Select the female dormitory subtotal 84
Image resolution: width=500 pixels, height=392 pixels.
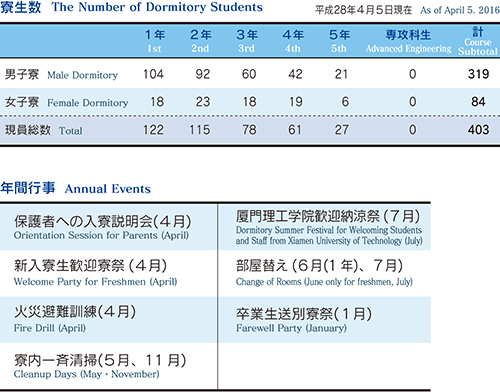click(478, 102)
